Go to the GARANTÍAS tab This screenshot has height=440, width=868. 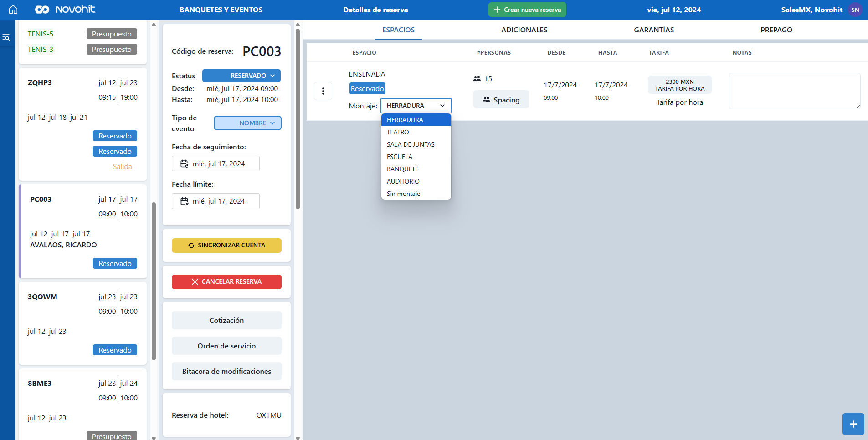pos(653,30)
